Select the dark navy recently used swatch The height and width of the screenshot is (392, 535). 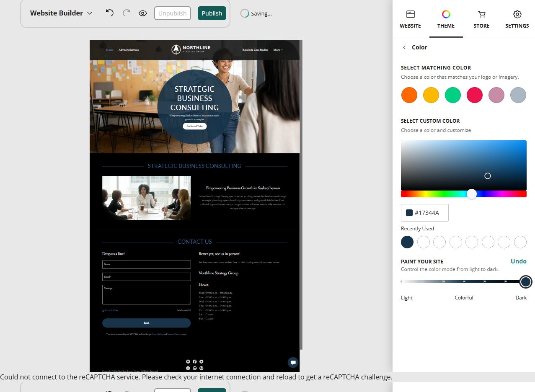pyautogui.click(x=407, y=242)
